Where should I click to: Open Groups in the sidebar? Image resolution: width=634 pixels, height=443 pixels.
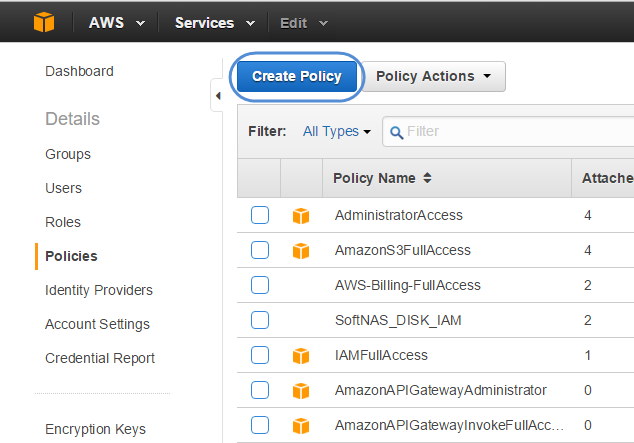click(68, 154)
